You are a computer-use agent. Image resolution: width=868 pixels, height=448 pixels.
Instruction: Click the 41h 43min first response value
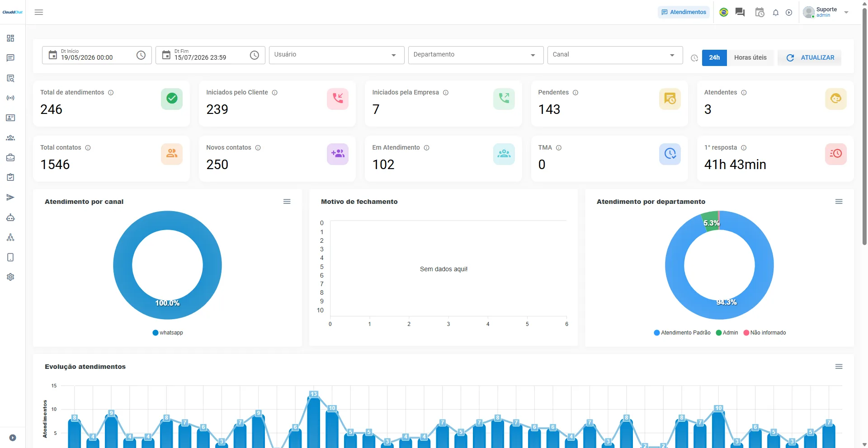pos(735,165)
